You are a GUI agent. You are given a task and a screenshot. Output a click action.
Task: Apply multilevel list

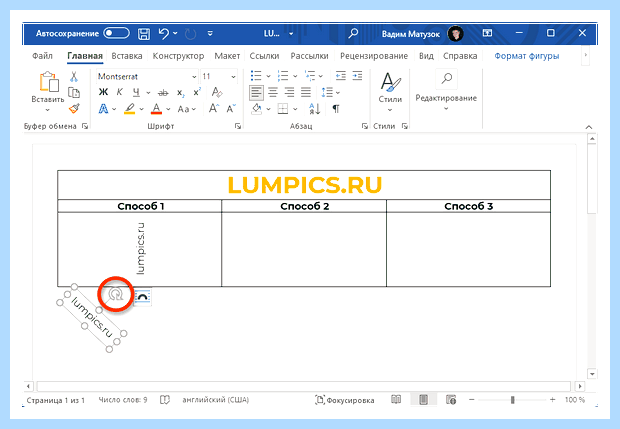tap(310, 76)
